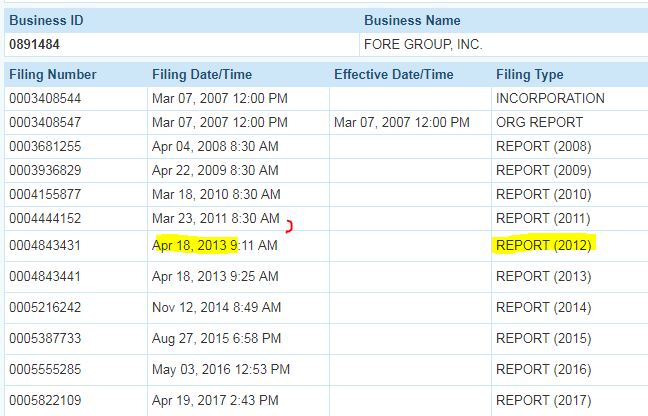The image size is (648, 416).
Task: Click the ORG REPORT filing type
Action: point(539,123)
